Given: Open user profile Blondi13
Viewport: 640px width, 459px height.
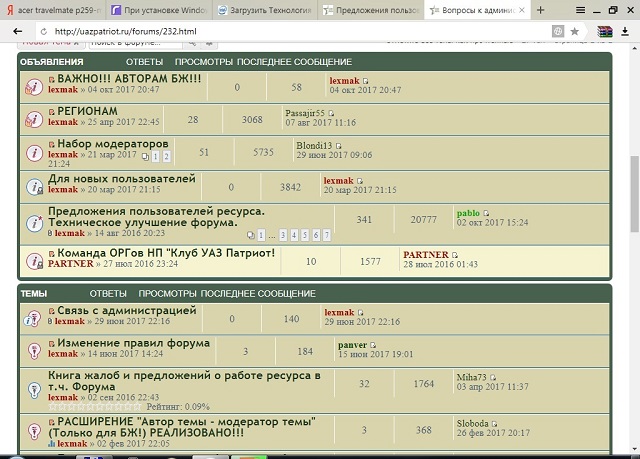Looking at the screenshot, I should point(314,145).
